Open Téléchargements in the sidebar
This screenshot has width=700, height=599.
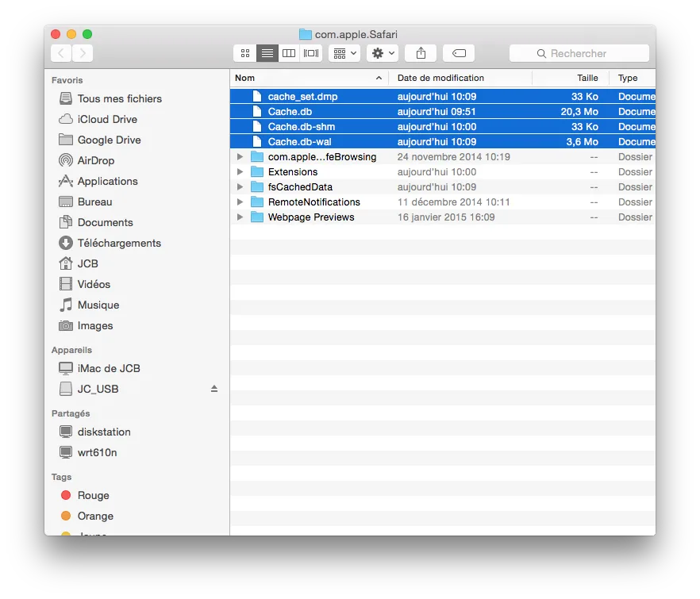(x=118, y=243)
